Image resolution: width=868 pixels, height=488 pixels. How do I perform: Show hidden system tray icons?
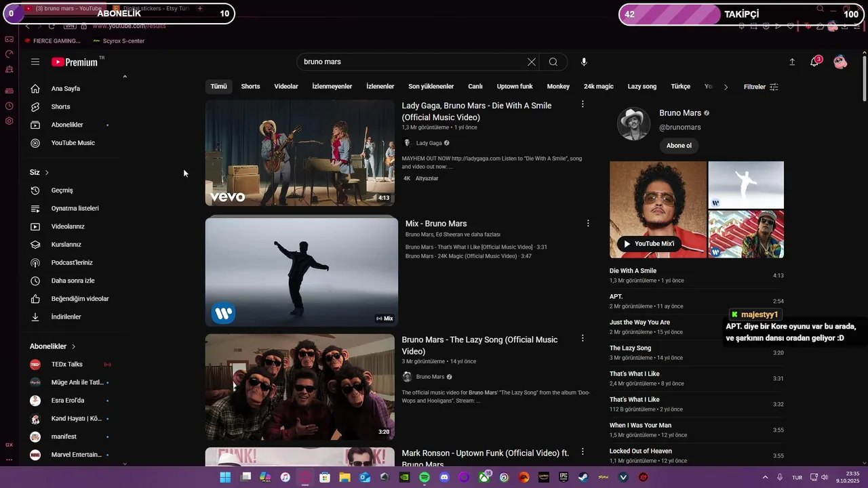[x=766, y=477]
